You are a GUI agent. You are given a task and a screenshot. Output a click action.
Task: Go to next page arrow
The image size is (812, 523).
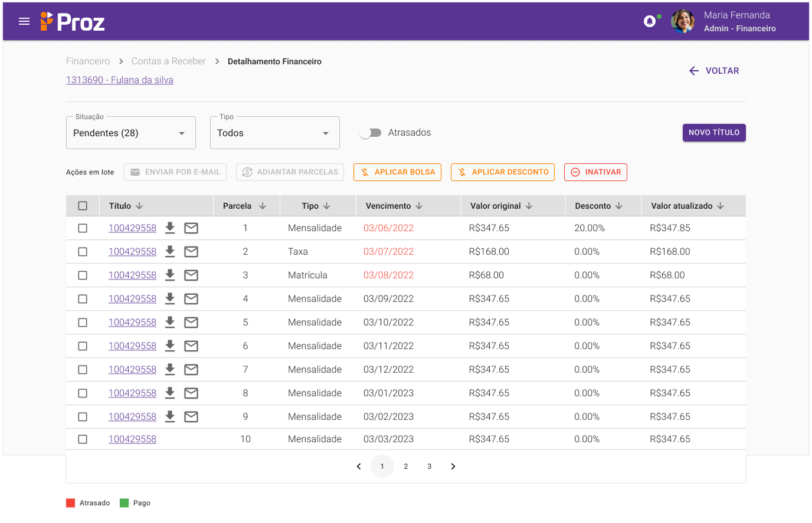click(453, 466)
